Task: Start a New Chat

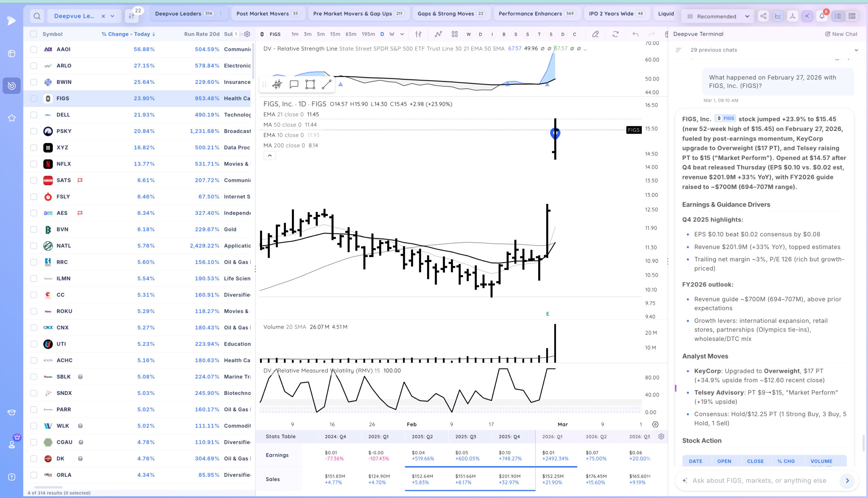Action: 841,34
